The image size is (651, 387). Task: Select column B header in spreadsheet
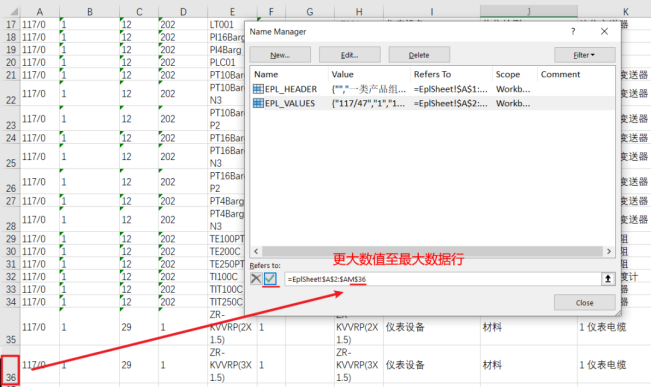89,12
